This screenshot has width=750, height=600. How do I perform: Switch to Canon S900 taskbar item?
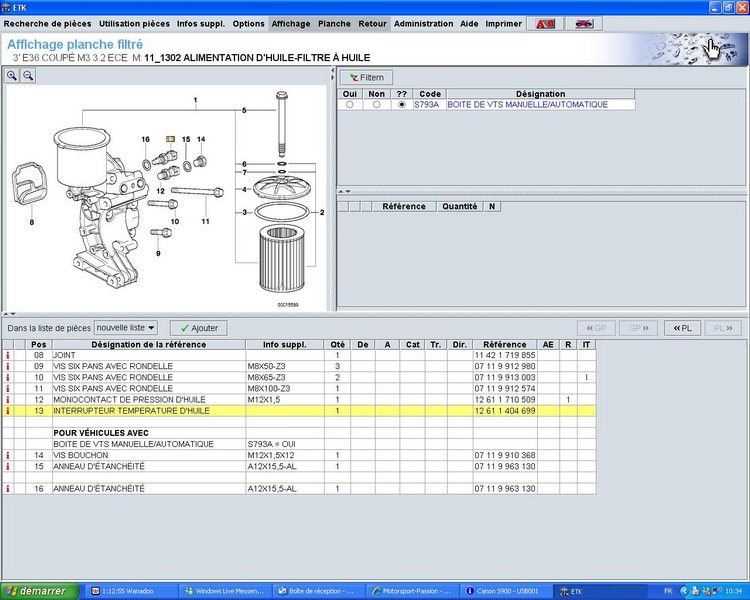point(503,591)
